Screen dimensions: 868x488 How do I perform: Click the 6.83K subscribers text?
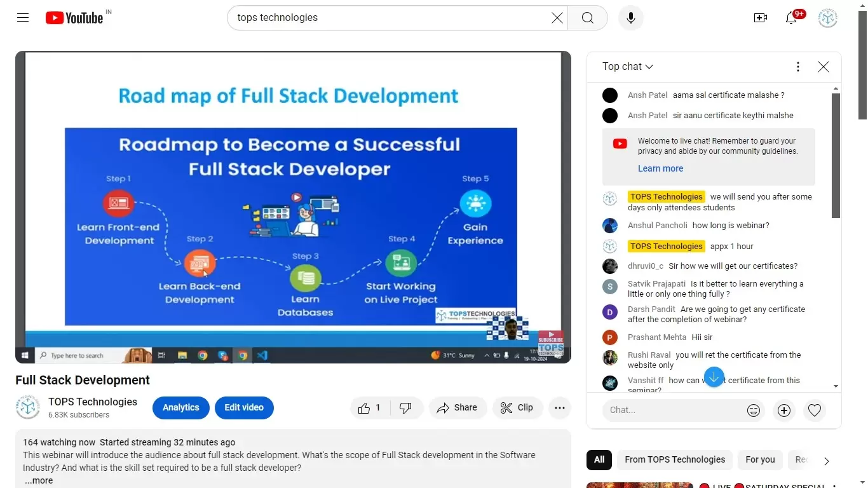[79, 415]
